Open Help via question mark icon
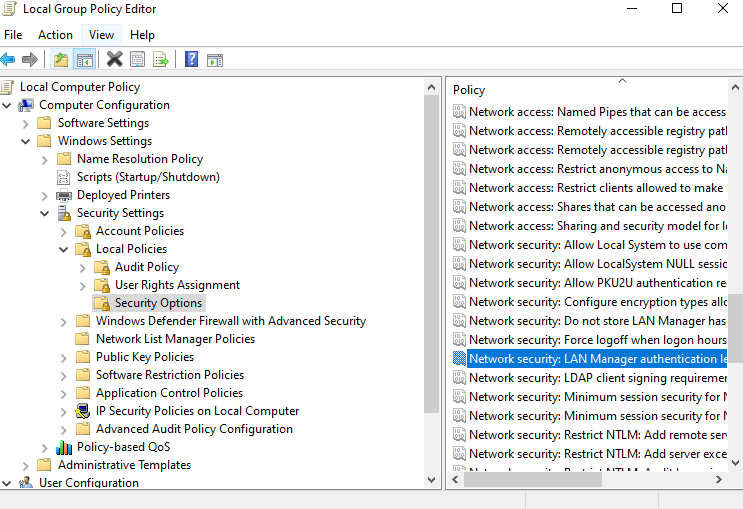743x509 pixels. point(191,59)
